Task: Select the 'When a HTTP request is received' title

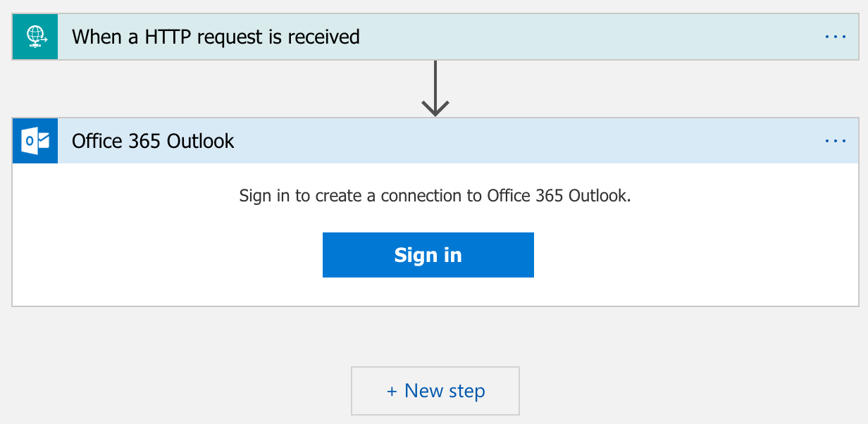Action: point(216,37)
